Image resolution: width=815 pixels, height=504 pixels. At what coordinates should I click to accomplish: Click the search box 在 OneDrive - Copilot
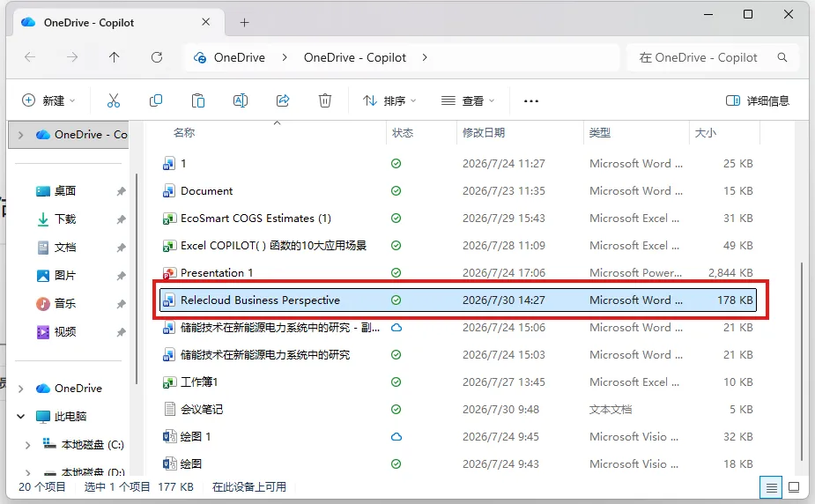tap(712, 57)
